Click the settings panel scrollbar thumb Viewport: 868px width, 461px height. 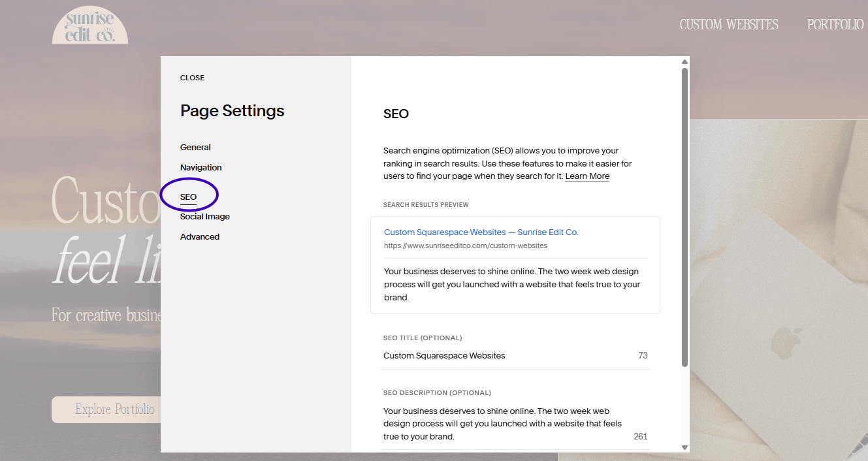[x=684, y=217]
